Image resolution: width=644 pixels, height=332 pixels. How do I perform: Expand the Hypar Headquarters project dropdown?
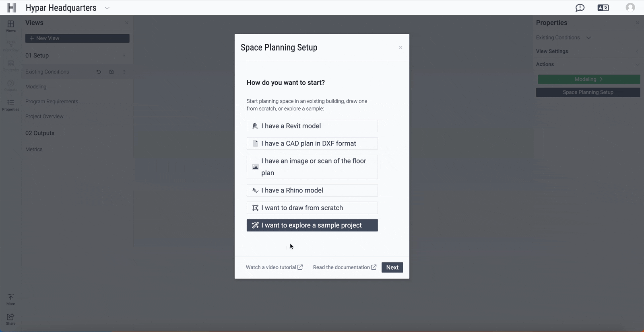click(x=107, y=8)
